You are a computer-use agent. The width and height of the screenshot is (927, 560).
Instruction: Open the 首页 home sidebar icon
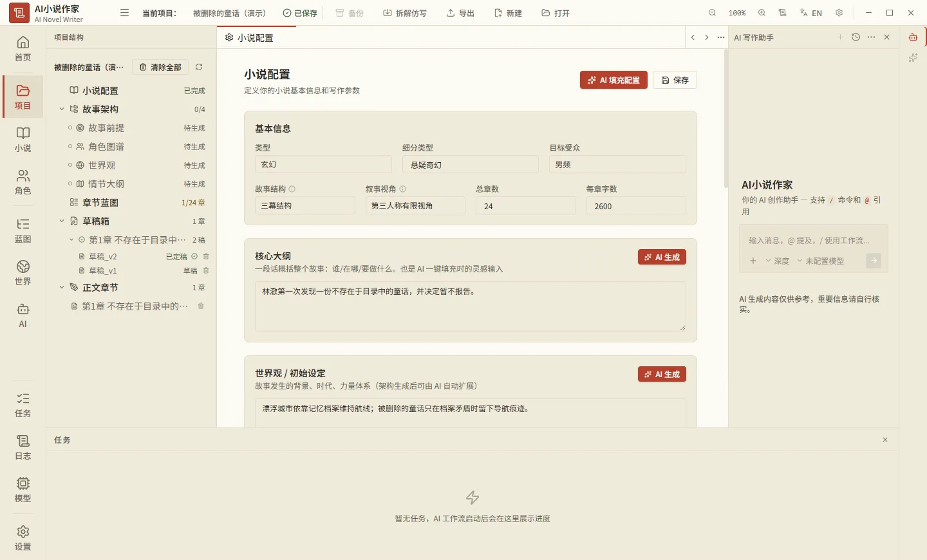[23, 48]
